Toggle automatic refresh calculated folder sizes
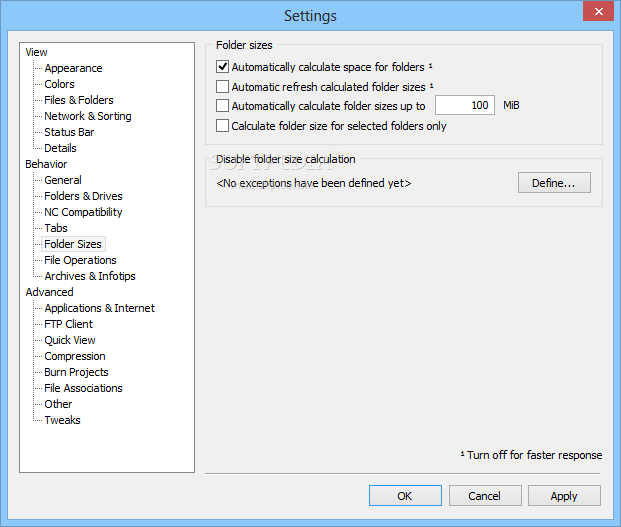 [222, 87]
